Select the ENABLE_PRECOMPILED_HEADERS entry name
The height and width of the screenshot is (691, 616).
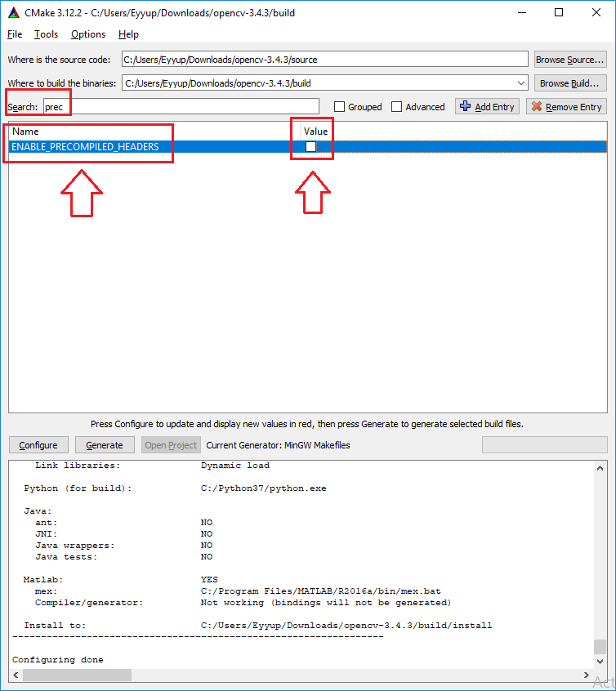[85, 147]
